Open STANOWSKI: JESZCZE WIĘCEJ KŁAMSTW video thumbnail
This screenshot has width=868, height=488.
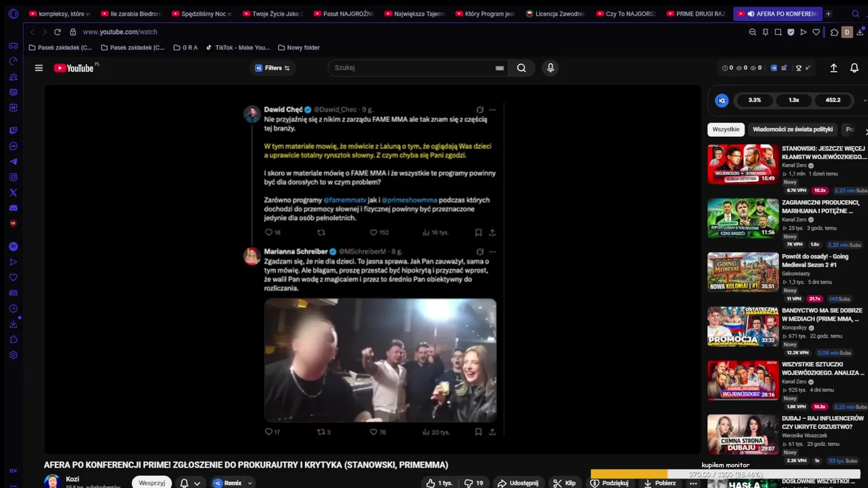743,164
